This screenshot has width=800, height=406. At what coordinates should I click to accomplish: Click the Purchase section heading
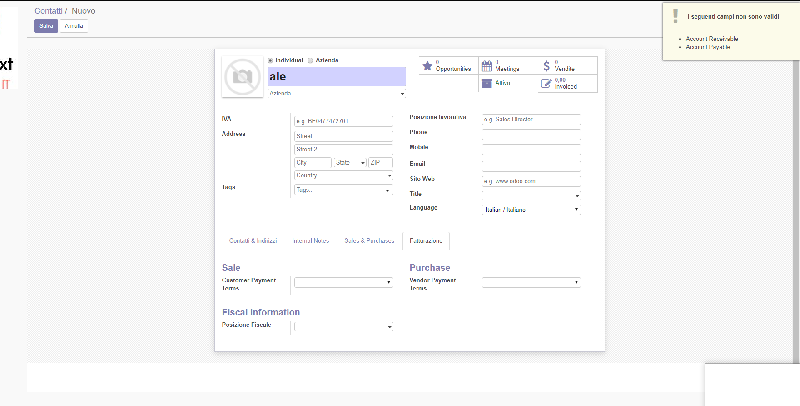pyautogui.click(x=430, y=268)
